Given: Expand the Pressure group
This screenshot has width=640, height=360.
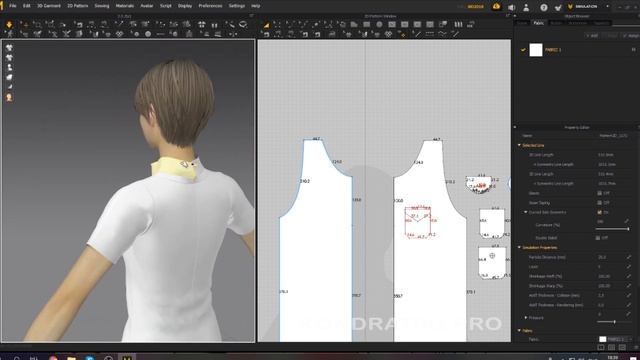Looking at the screenshot, I should pos(526,317).
